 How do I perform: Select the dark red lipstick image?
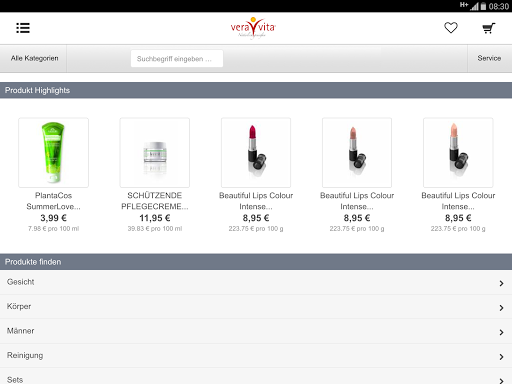(x=256, y=152)
